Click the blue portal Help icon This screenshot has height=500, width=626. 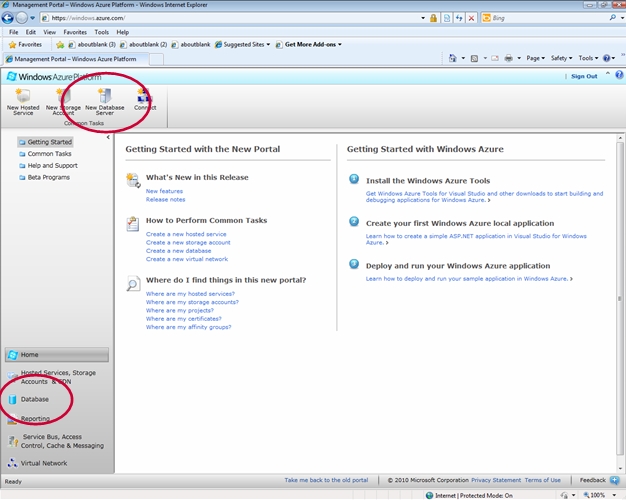point(619,75)
